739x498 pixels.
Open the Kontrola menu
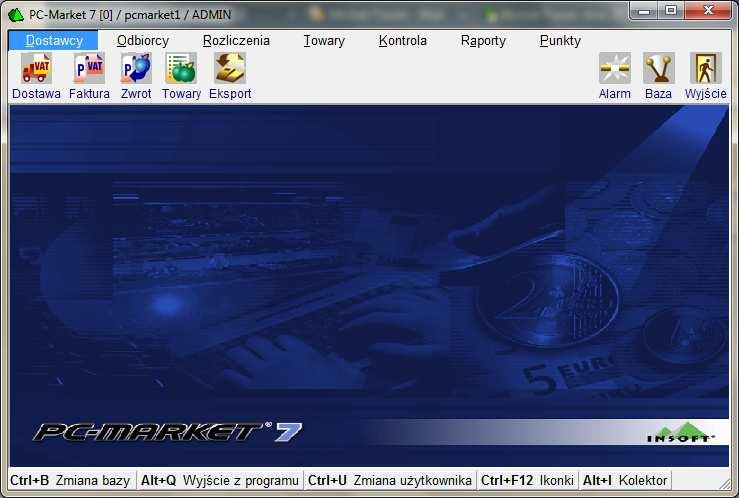[403, 41]
